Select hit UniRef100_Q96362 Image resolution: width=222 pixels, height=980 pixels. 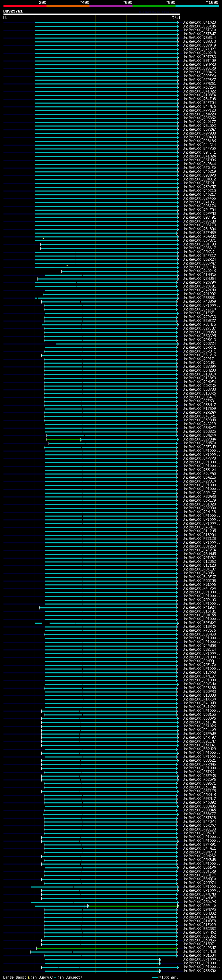click(x=199, y=118)
